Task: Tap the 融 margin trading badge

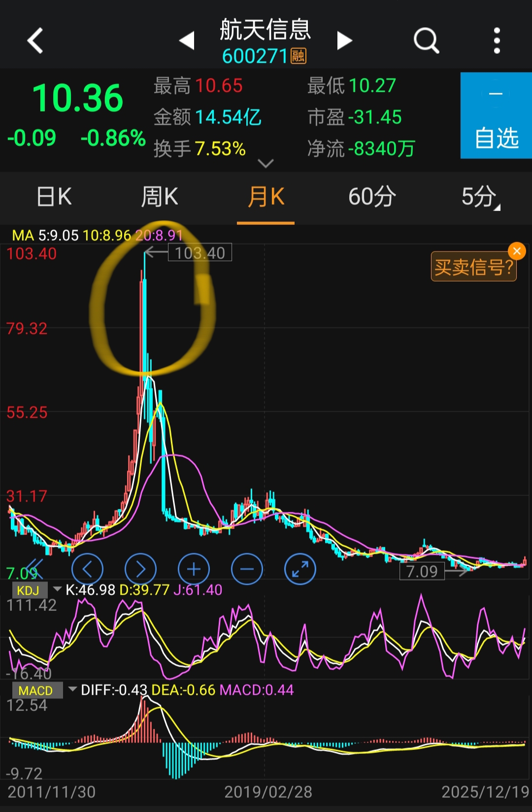Action: (x=299, y=56)
